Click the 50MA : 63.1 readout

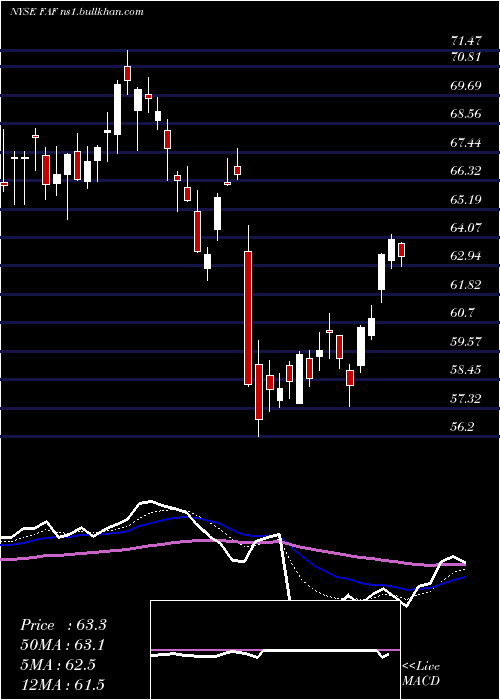(63, 645)
